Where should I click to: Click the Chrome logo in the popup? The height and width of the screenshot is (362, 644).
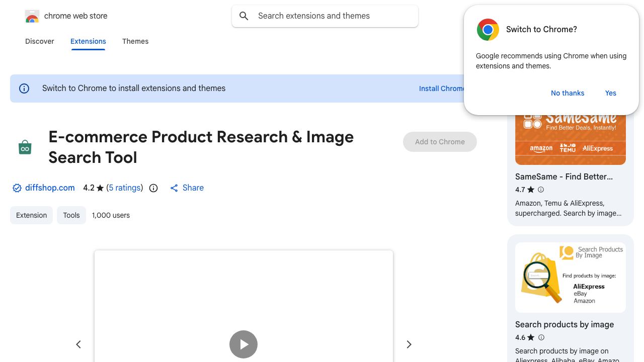488,30
